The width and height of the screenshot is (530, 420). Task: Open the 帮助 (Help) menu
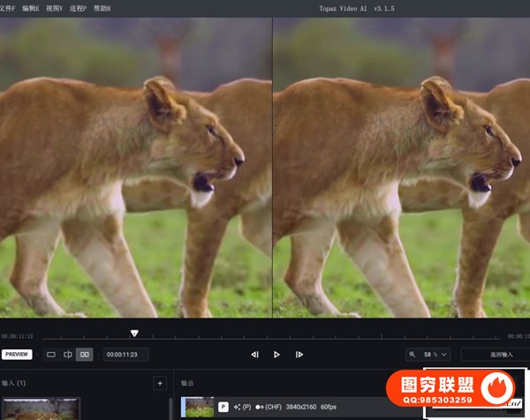[102, 8]
